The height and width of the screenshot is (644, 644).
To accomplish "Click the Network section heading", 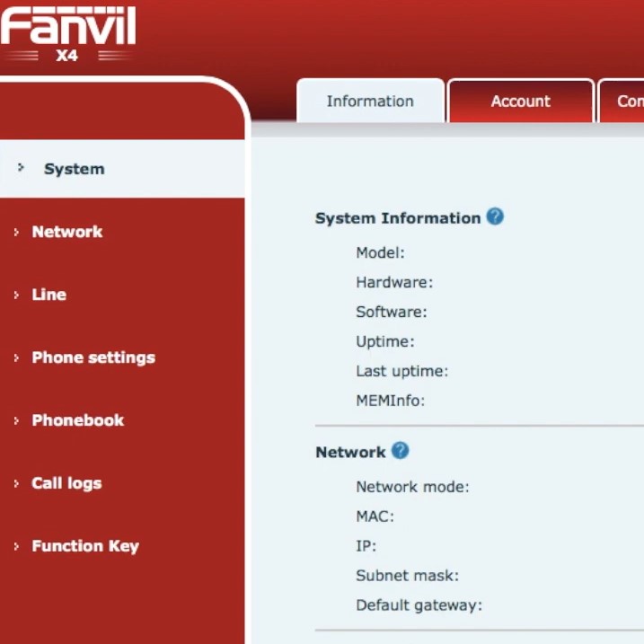I will coord(350,452).
